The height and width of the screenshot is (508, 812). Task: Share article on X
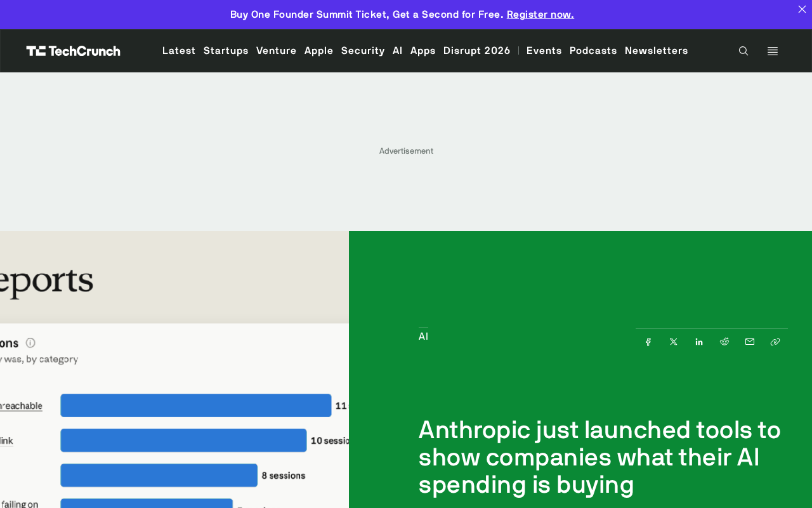click(674, 342)
